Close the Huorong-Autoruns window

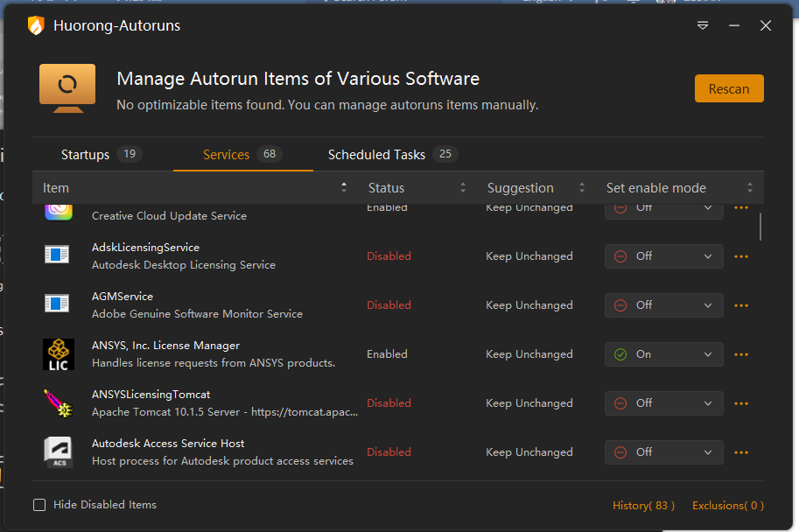[766, 25]
